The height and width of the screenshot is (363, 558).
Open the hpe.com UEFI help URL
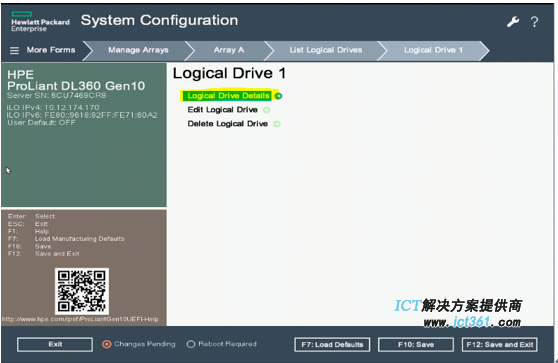click(x=80, y=319)
